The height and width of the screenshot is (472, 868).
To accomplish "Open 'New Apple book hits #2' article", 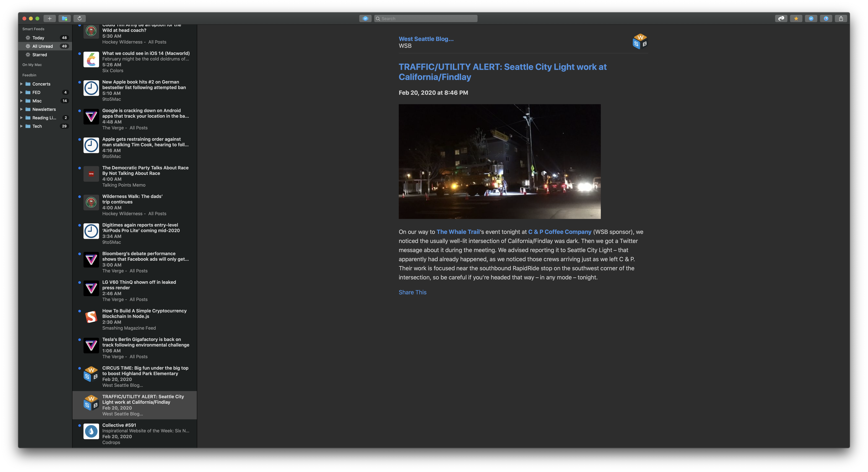I will (135, 90).
